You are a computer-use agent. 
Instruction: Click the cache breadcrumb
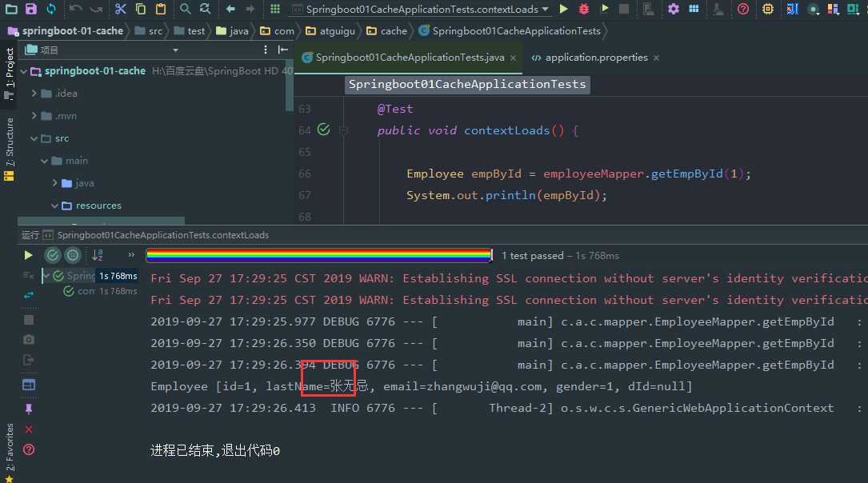coord(387,31)
